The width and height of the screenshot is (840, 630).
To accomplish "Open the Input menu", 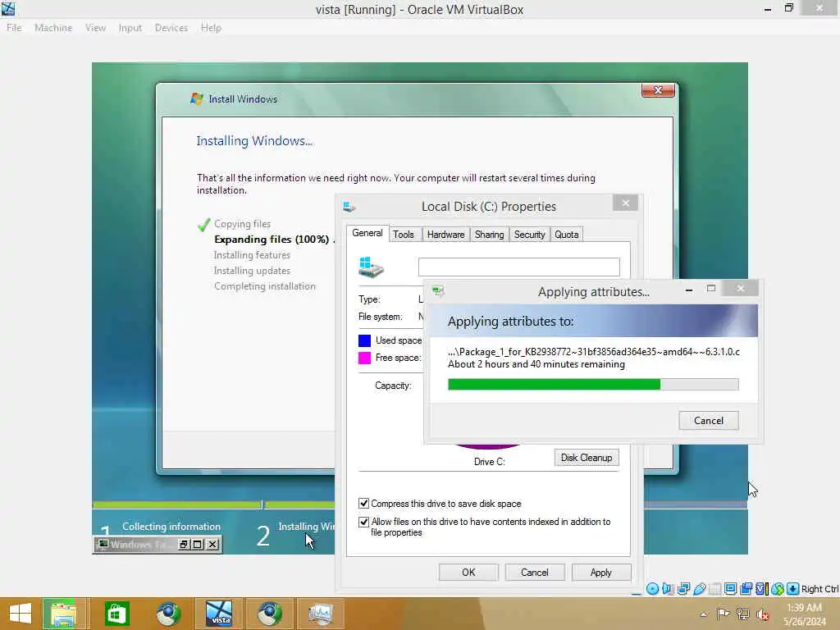I will 130,28.
